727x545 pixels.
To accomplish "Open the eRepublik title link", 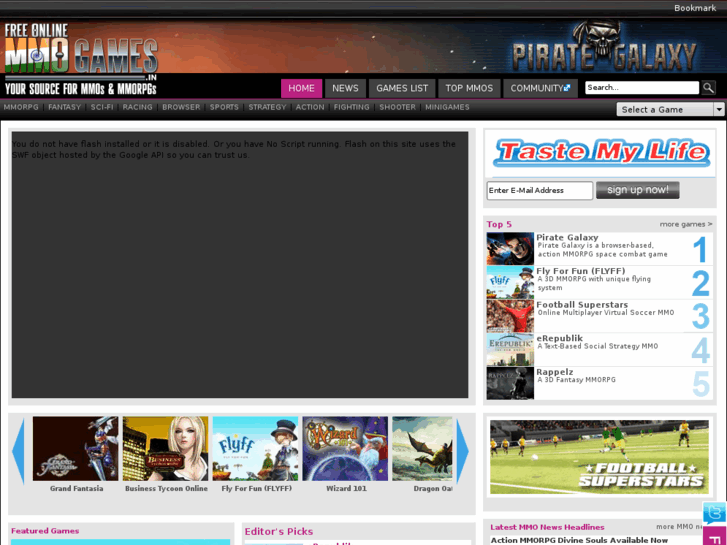I will click(x=559, y=338).
